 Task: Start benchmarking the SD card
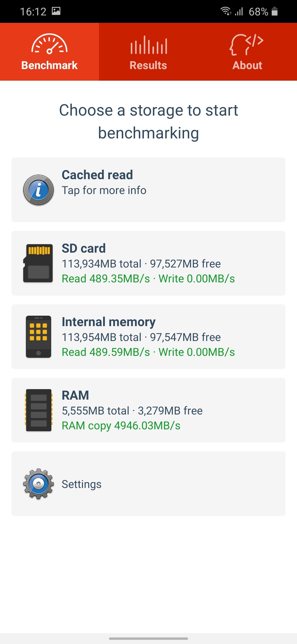coord(148,263)
